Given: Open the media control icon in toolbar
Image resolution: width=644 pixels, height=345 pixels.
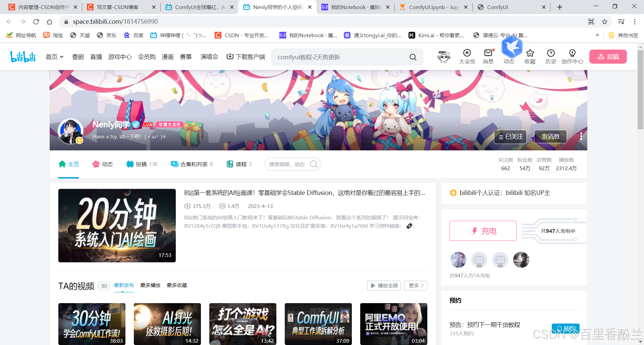Looking at the screenshot, I should click(621, 22).
